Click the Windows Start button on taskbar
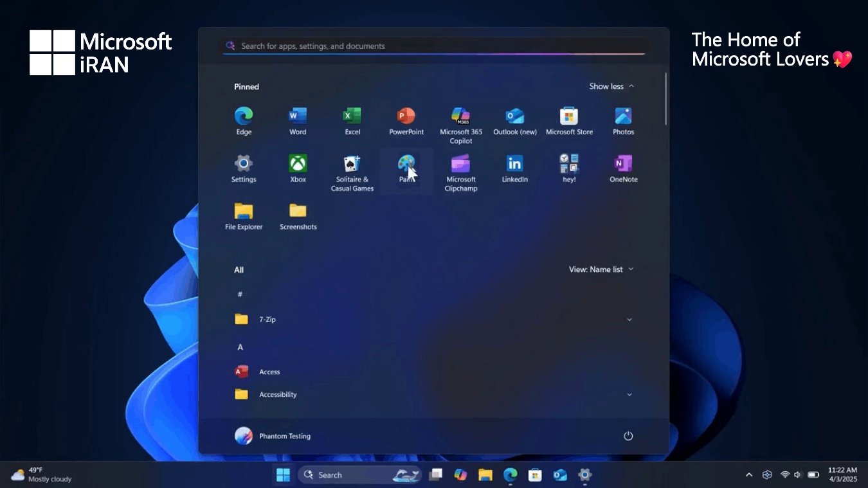 pos(283,475)
